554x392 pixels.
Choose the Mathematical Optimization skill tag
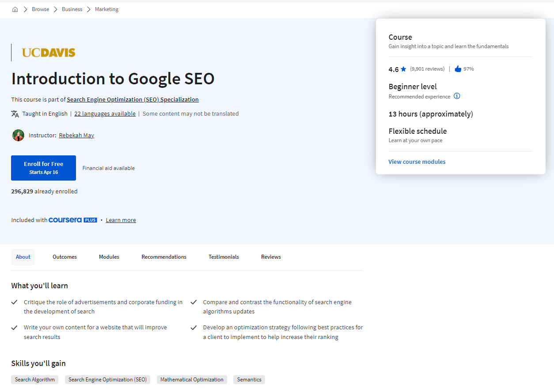(x=192, y=380)
